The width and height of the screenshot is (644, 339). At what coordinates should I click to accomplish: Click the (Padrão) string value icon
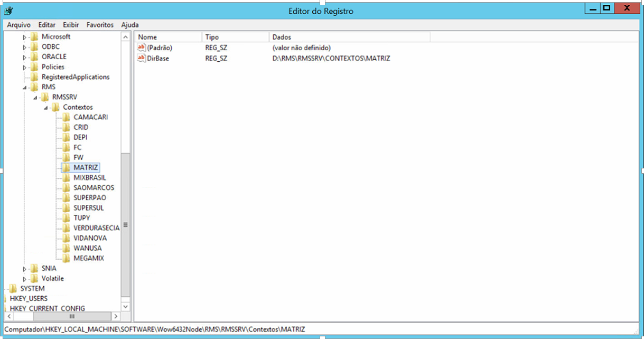tap(141, 48)
